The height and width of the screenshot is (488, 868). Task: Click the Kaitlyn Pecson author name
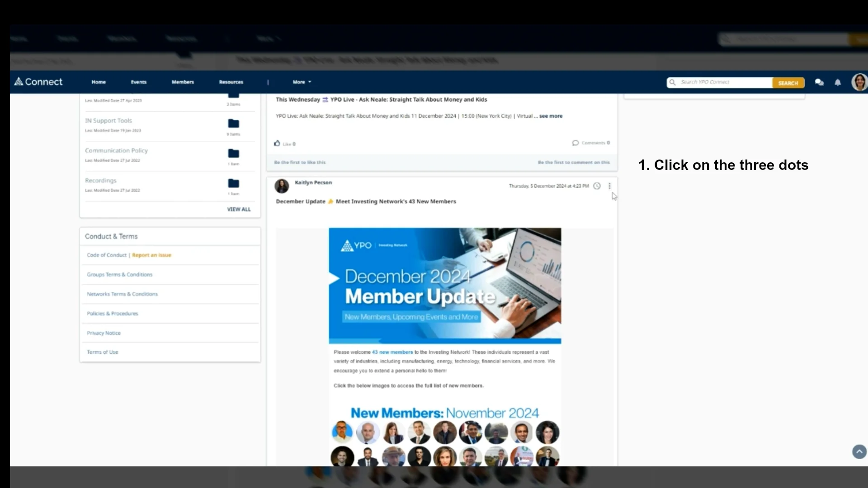(313, 183)
